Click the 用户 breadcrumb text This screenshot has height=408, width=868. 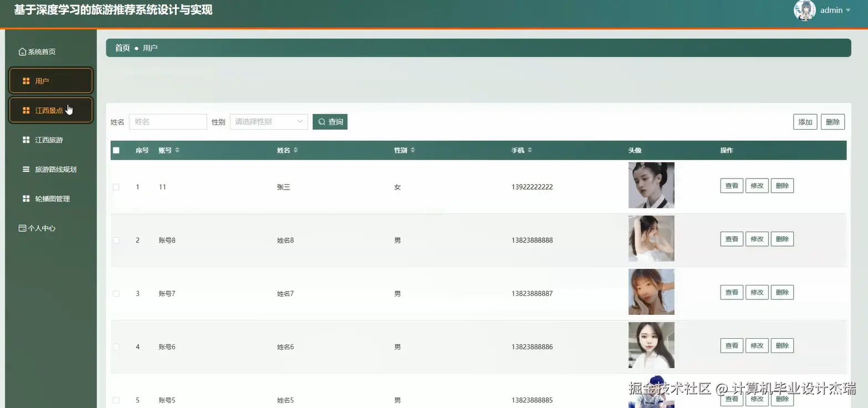pos(150,48)
